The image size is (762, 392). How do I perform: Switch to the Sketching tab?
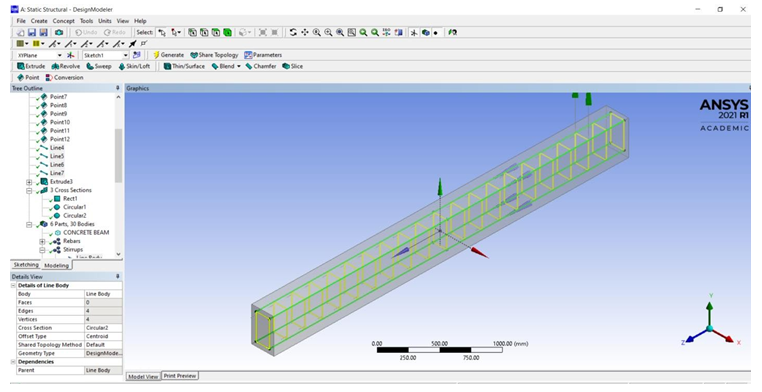(26, 265)
